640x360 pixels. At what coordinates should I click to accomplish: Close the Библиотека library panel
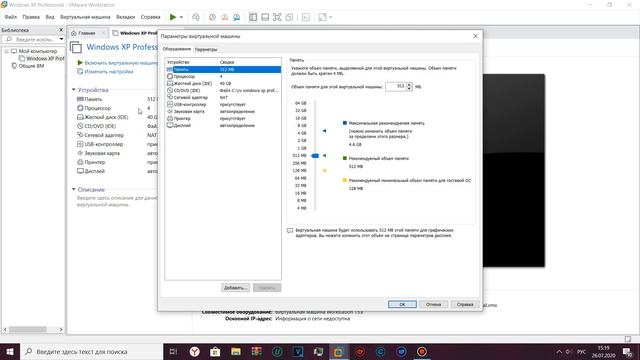pyautogui.click(x=61, y=30)
